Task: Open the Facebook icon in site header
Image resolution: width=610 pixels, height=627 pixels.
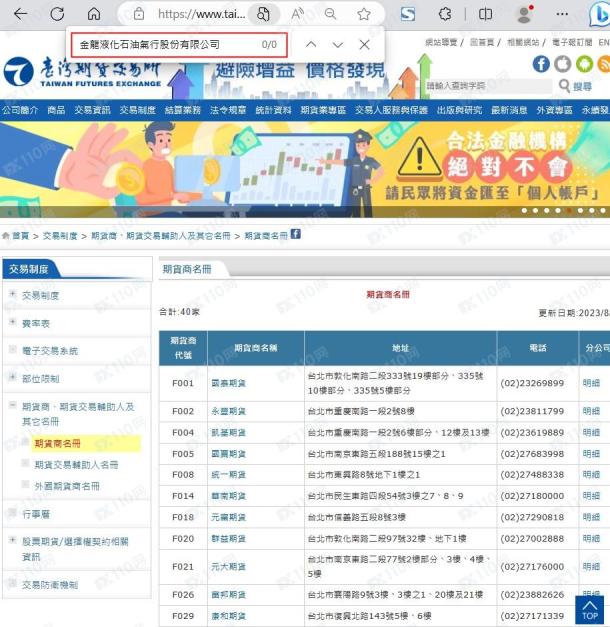Action: (x=541, y=64)
